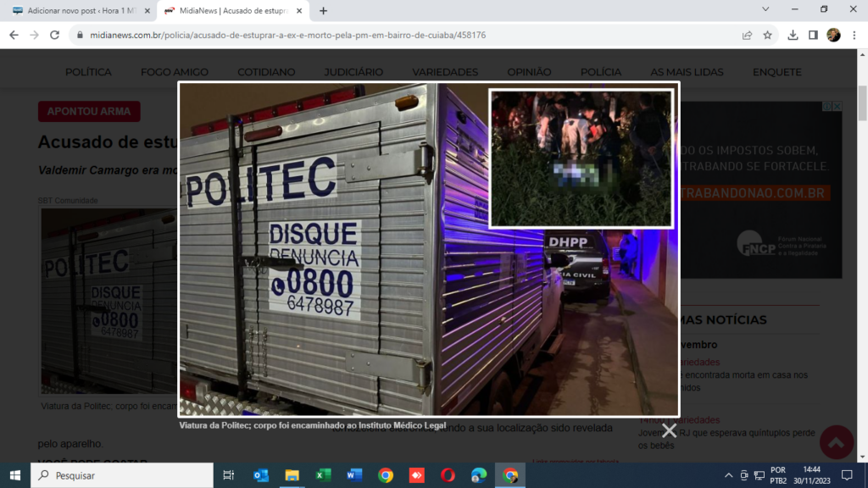Open Word from the taskbar
The width and height of the screenshot is (868, 488).
[x=354, y=475]
